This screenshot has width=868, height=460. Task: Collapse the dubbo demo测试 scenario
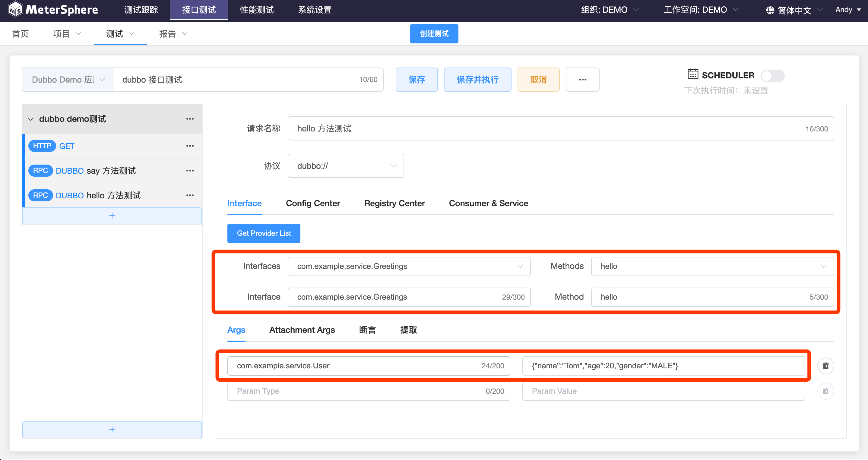(x=31, y=119)
